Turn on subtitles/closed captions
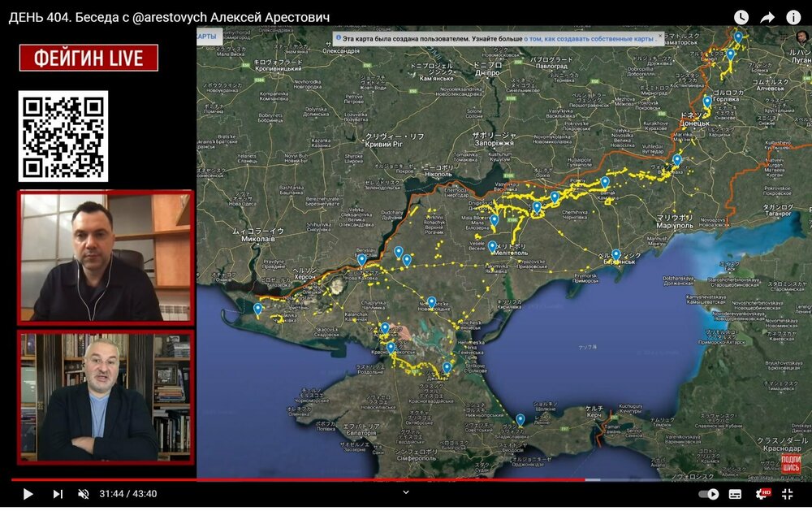 735,494
